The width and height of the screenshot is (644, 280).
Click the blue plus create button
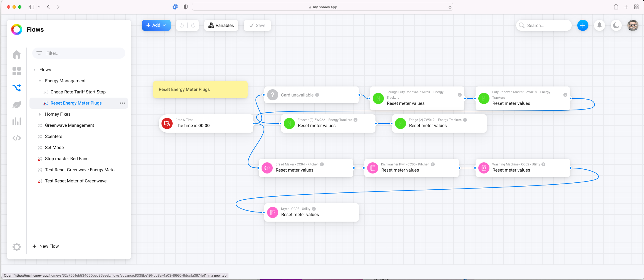(583, 25)
